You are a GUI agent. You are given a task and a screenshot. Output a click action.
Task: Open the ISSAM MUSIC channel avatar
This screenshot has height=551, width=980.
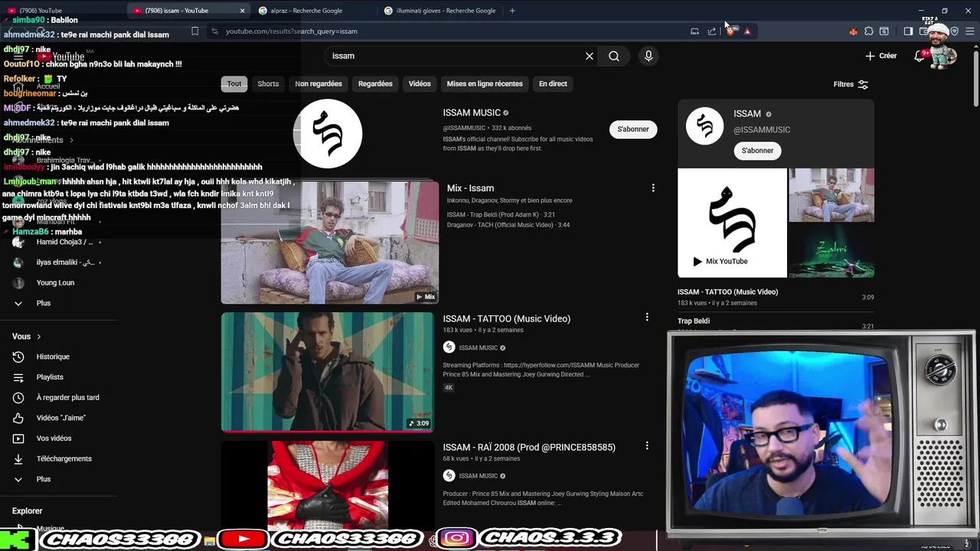tap(328, 134)
